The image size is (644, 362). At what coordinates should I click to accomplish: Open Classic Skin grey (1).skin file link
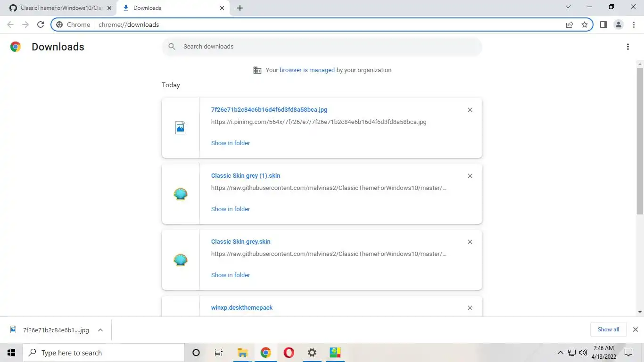pos(246,175)
